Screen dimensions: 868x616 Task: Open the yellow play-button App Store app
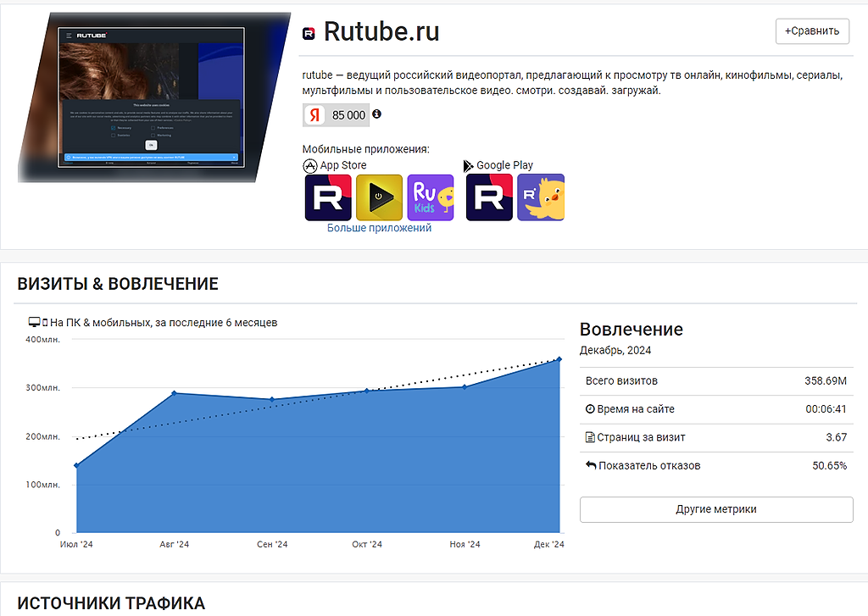coord(379,197)
